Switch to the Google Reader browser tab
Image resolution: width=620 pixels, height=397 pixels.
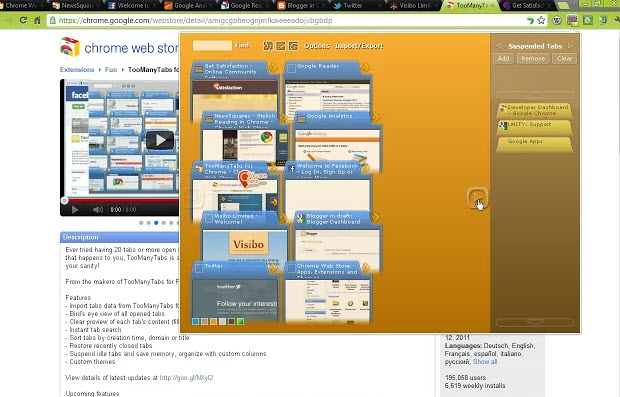244,6
